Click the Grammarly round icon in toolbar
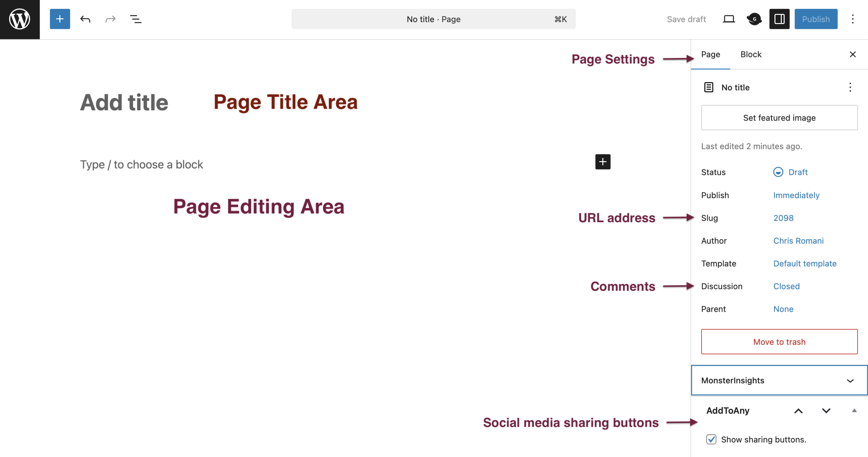This screenshot has width=868, height=457. click(x=754, y=19)
